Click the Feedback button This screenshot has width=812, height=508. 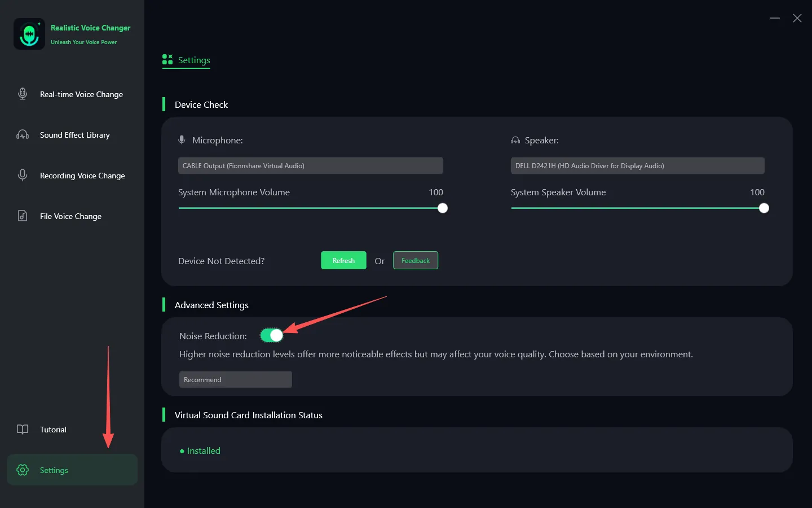click(416, 261)
